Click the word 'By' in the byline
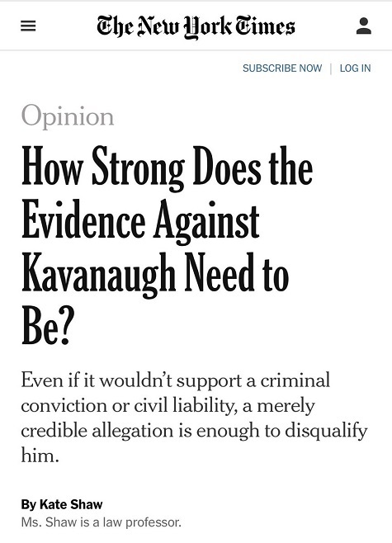This screenshot has width=392, height=543. 28,504
